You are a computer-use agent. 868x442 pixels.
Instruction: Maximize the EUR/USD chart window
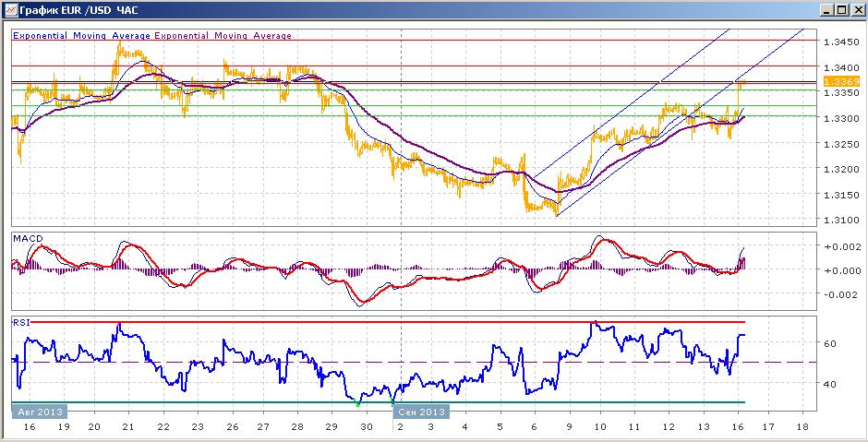(841, 10)
